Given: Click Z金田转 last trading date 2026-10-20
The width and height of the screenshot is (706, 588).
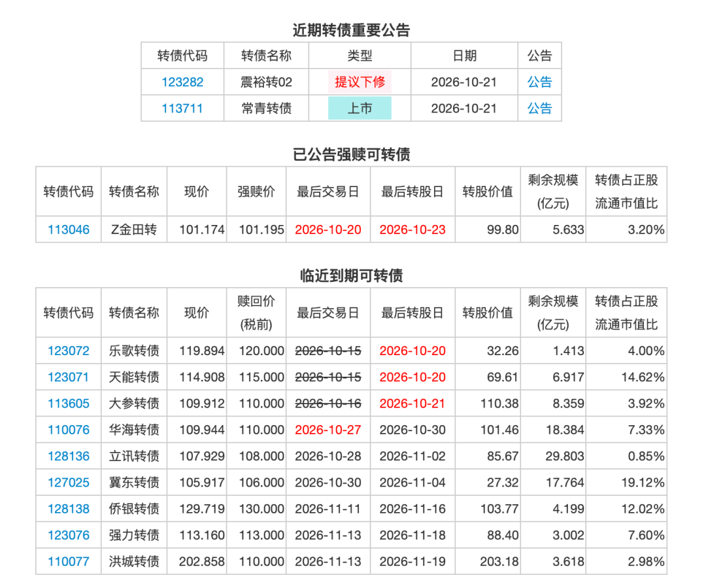Looking at the screenshot, I should click(328, 230).
